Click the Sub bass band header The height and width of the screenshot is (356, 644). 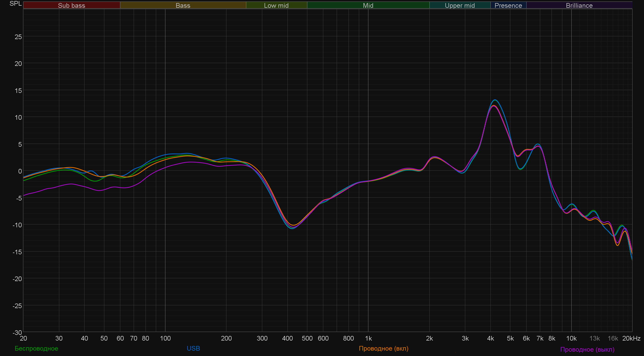71,5
